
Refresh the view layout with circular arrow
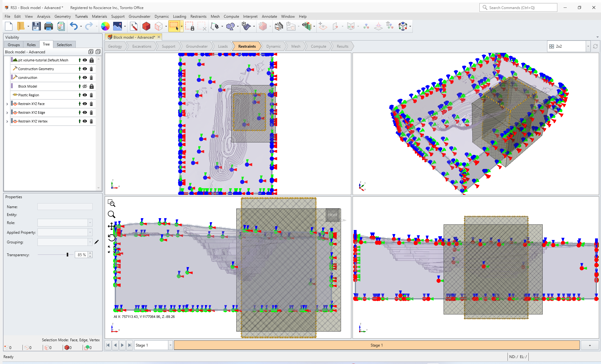(x=595, y=46)
